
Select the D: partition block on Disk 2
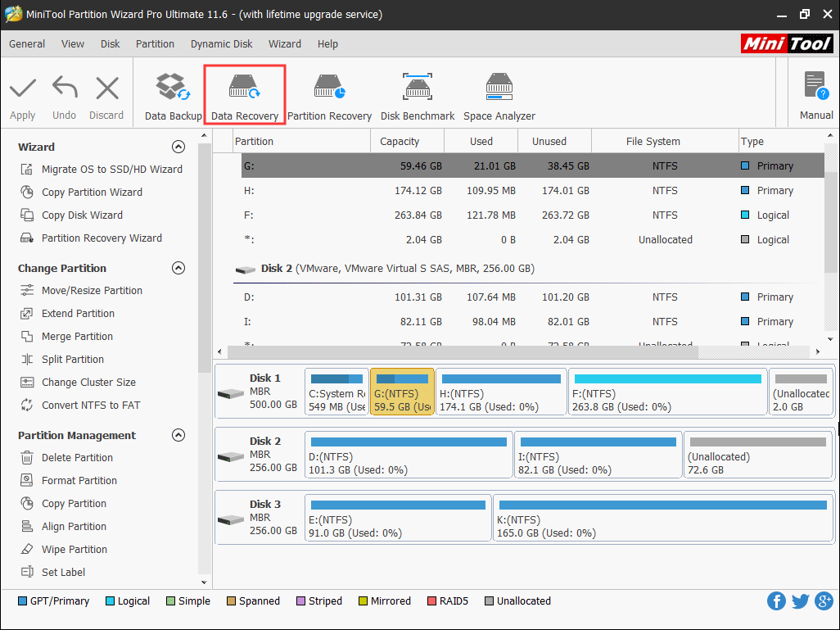407,455
